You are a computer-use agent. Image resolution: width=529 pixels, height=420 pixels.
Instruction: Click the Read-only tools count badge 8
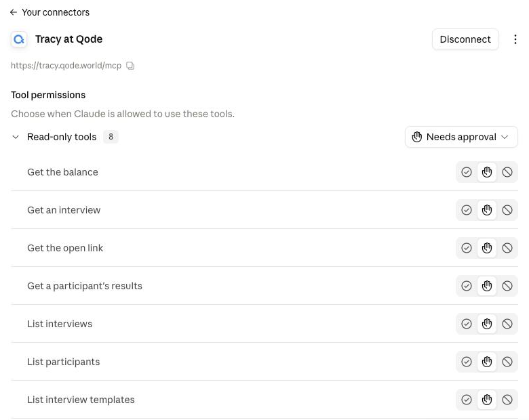pos(111,137)
